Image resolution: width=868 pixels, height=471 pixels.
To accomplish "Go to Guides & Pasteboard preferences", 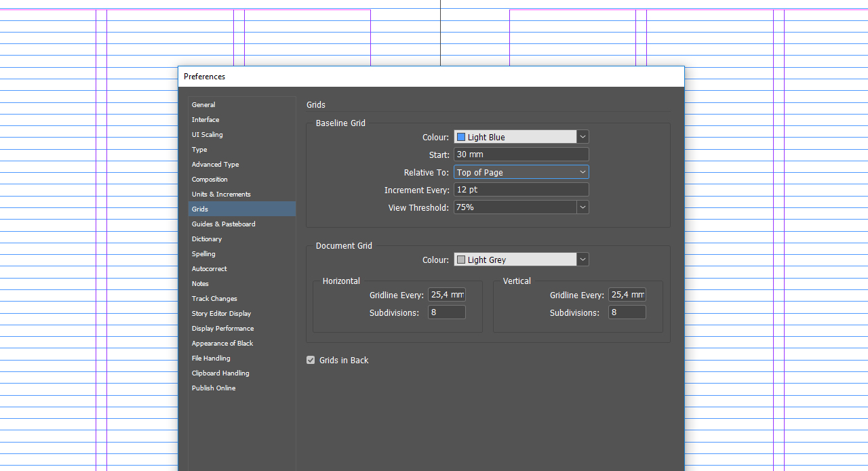I will tap(223, 224).
